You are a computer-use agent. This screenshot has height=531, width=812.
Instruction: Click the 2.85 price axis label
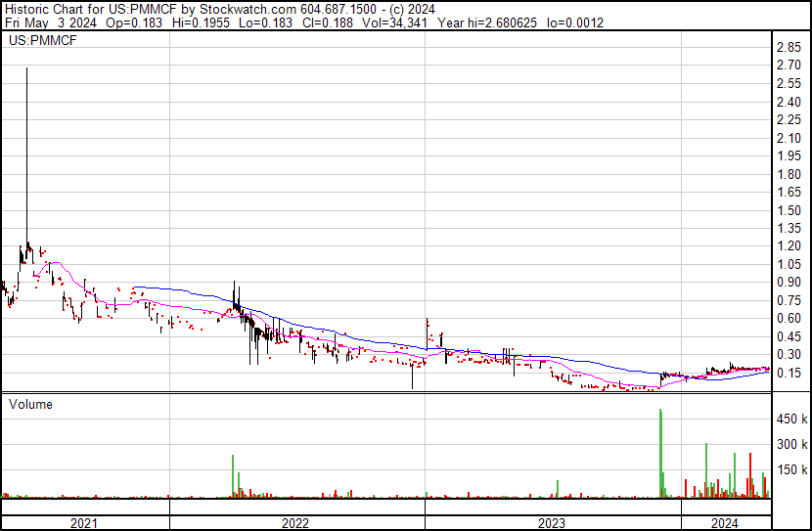(x=789, y=48)
